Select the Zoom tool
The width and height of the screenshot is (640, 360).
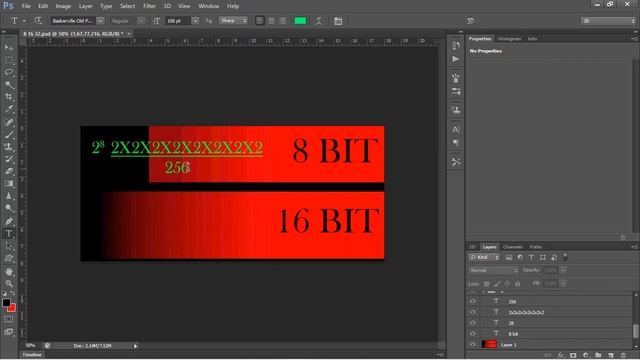(9, 283)
